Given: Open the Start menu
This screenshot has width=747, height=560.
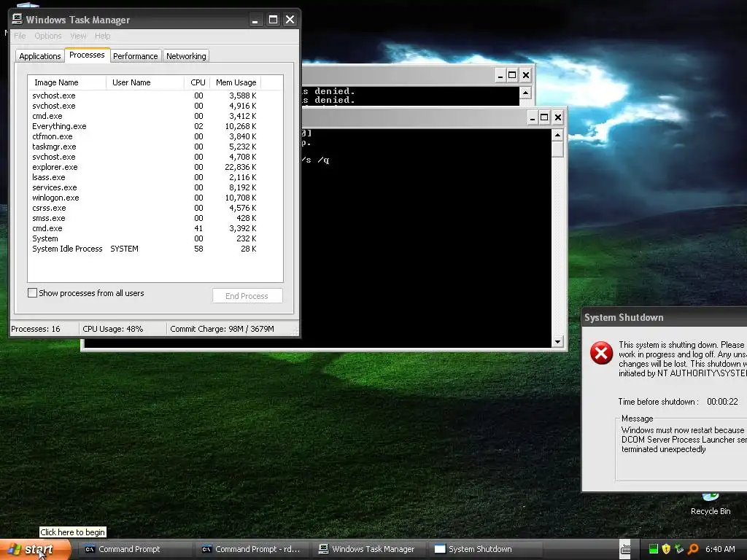Looking at the screenshot, I should 35,550.
